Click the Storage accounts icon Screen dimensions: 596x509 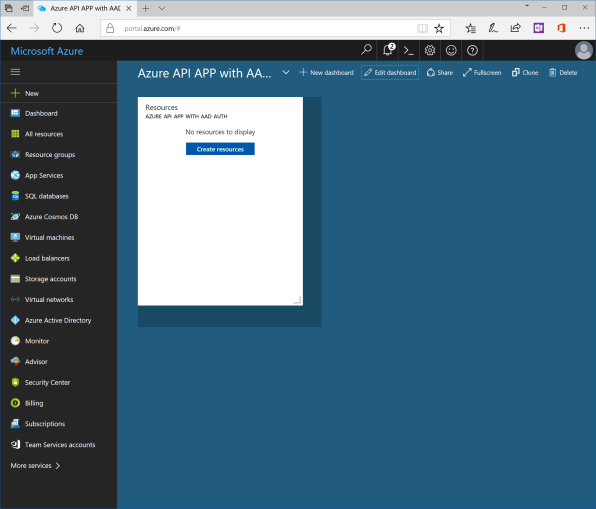(15, 279)
